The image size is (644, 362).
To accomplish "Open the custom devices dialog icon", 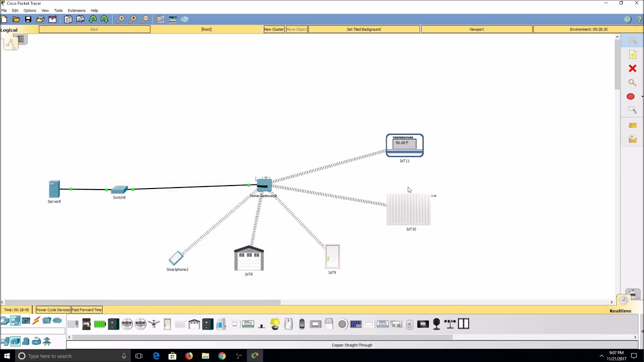I will (x=172, y=20).
